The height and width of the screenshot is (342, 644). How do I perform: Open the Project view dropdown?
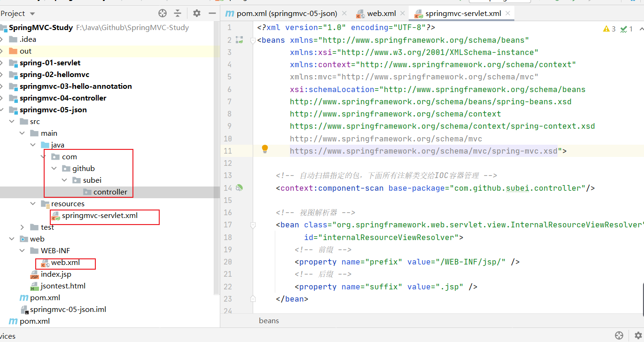tap(32, 14)
